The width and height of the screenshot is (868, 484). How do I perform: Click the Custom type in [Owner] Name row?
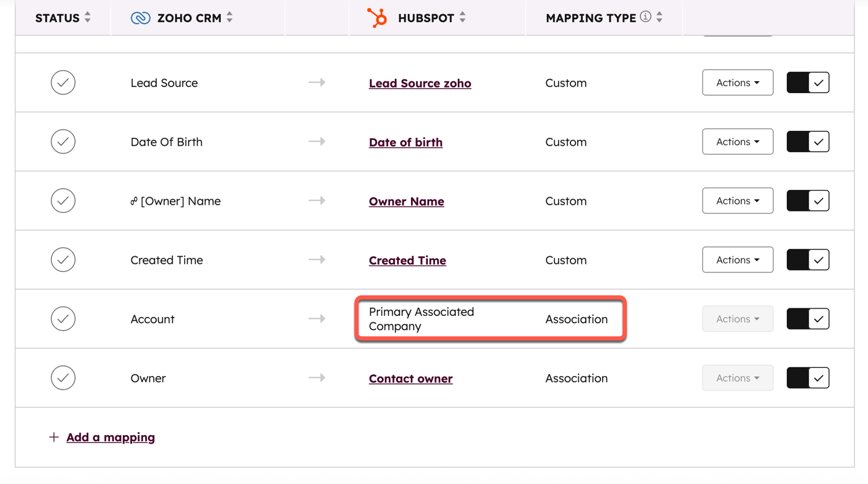(566, 200)
